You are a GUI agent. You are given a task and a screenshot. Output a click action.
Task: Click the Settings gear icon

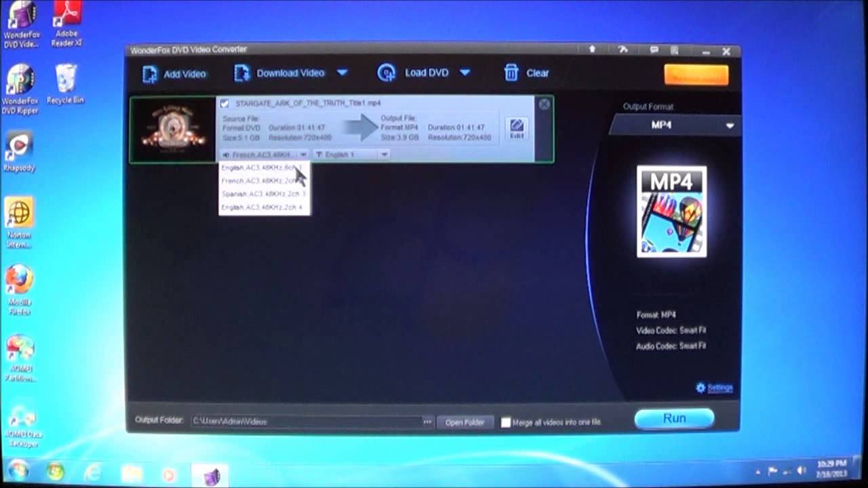tap(701, 388)
